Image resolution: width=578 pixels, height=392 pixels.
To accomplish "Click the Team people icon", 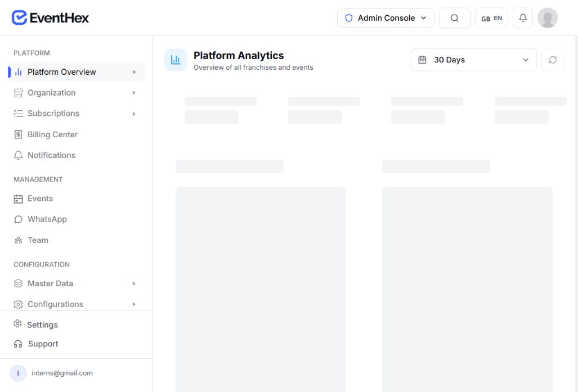I will point(18,240).
